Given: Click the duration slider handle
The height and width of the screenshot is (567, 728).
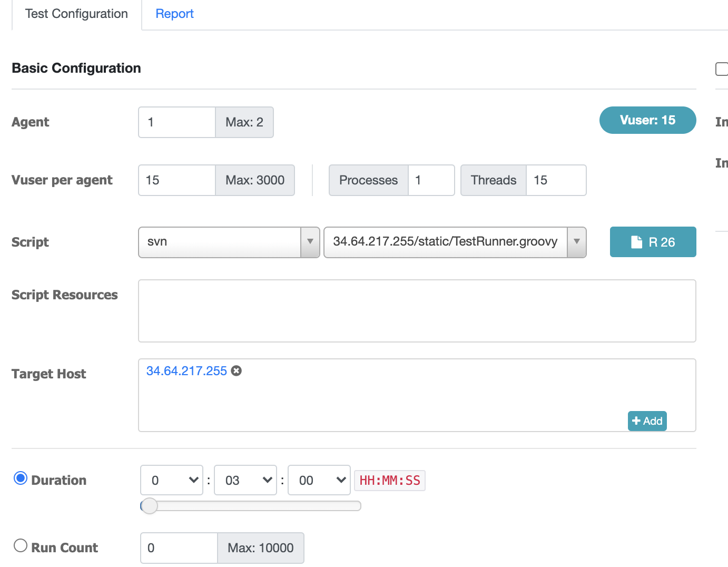Looking at the screenshot, I should (150, 506).
